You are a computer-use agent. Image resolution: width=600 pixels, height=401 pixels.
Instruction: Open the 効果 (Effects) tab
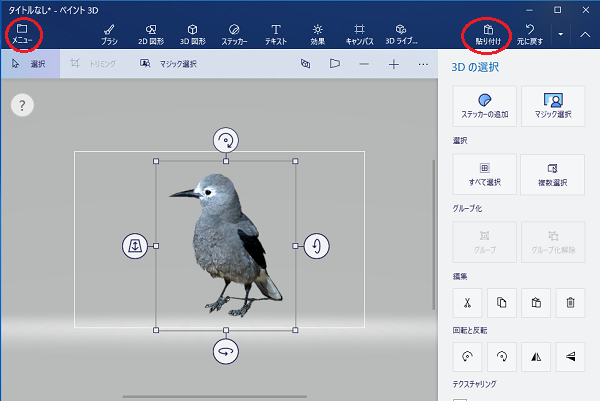pos(317,35)
